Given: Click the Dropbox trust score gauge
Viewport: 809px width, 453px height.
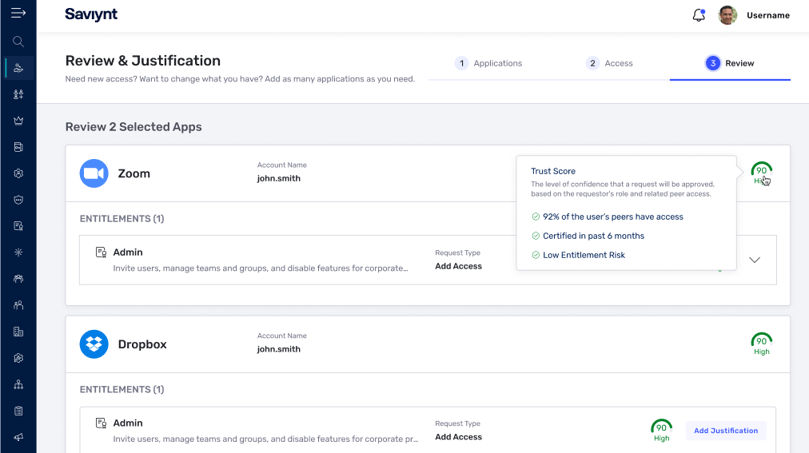Looking at the screenshot, I should click(x=762, y=344).
